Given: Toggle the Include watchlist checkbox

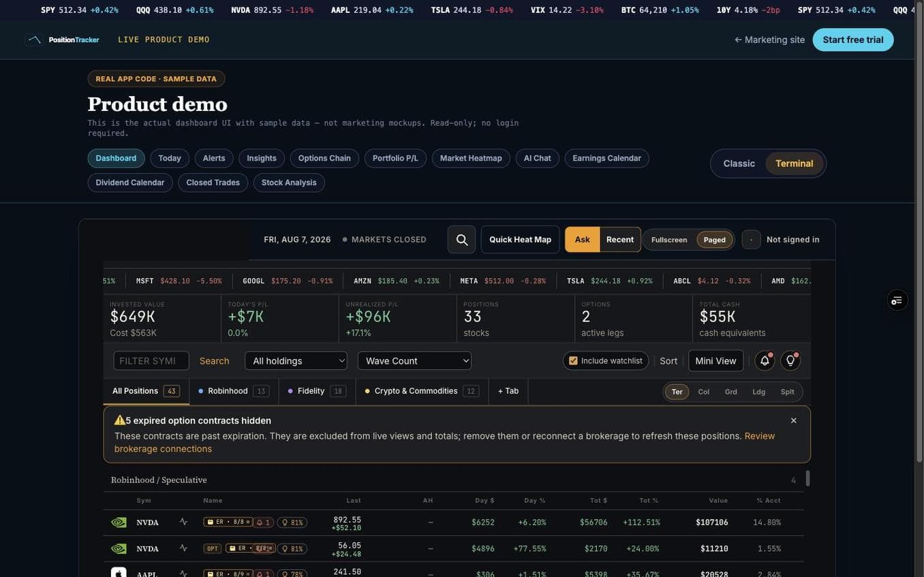Looking at the screenshot, I should tap(573, 360).
